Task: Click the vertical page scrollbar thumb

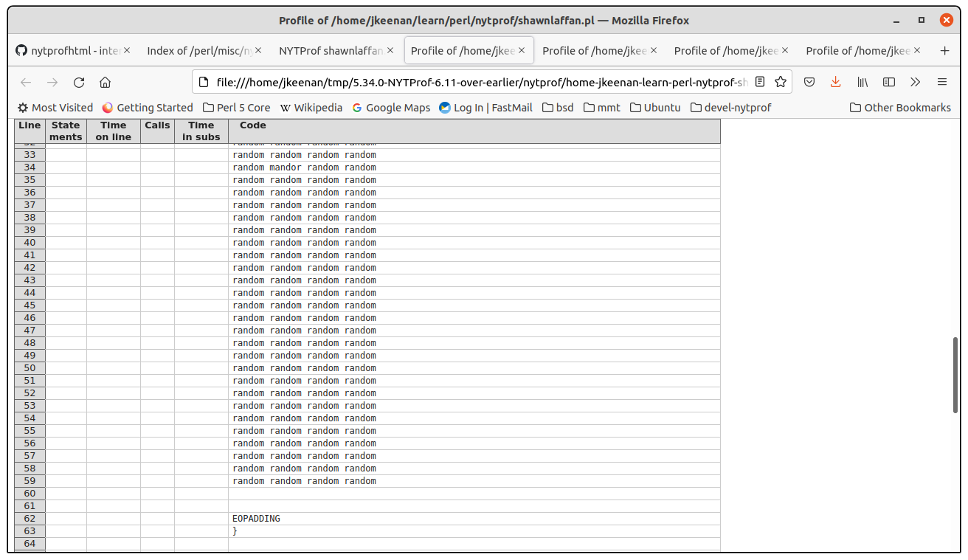Action: (x=957, y=375)
